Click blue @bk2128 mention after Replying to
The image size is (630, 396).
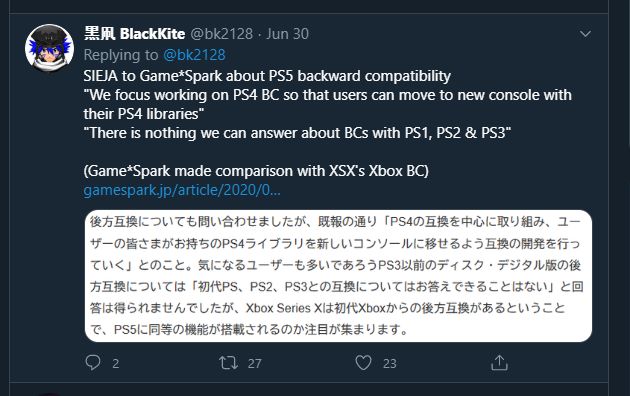click(194, 55)
